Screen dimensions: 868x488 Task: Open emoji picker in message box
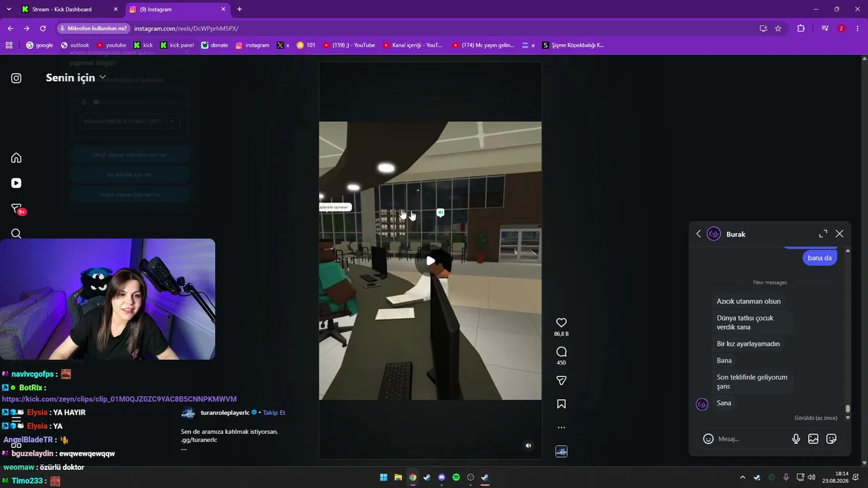click(708, 439)
